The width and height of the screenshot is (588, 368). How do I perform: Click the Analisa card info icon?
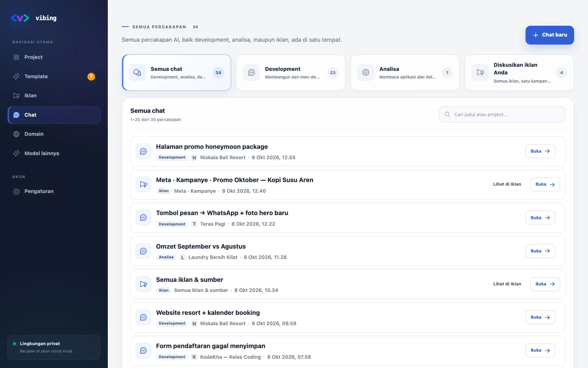366,73
